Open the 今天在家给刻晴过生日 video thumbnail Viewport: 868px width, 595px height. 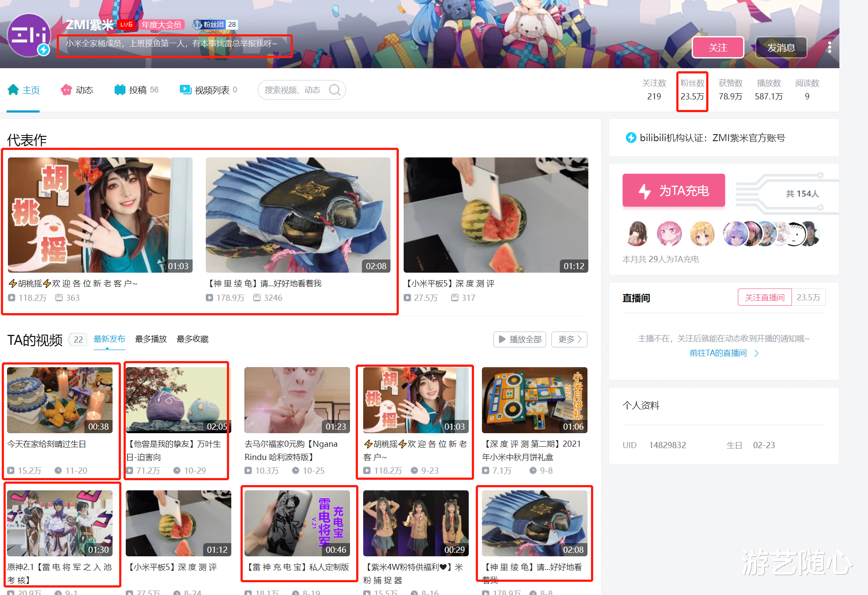60,400
